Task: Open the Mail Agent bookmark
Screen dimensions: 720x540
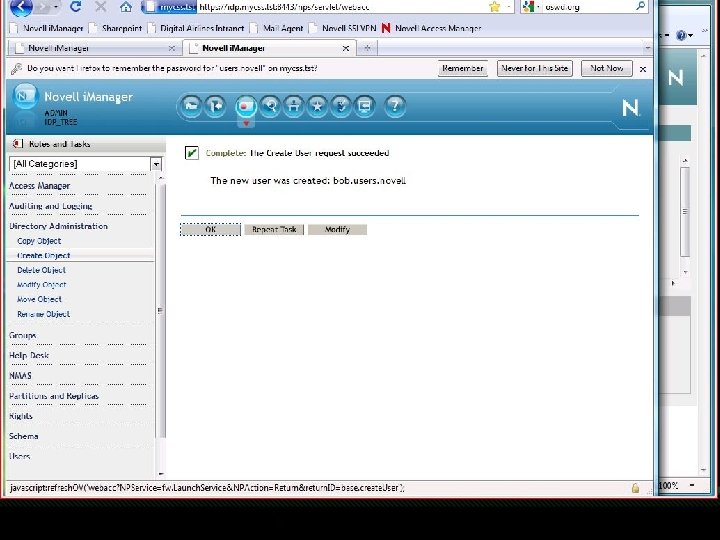Action: 277,28
